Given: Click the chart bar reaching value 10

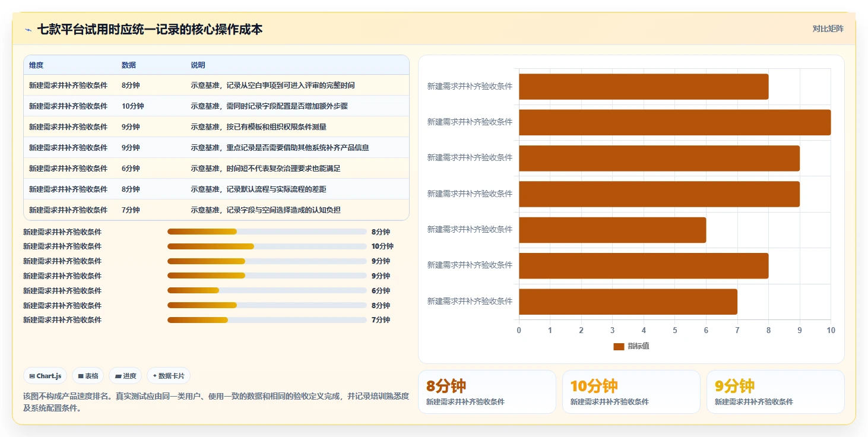Looking at the screenshot, I should point(675,122).
